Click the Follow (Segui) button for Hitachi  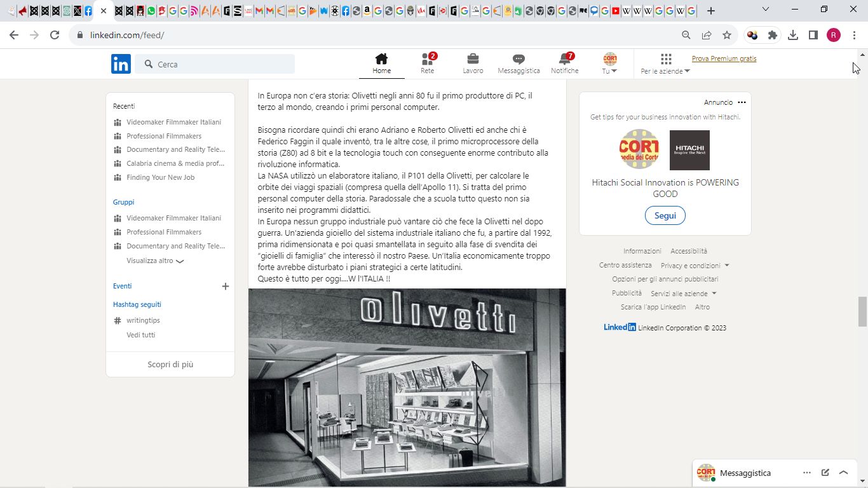pos(665,215)
